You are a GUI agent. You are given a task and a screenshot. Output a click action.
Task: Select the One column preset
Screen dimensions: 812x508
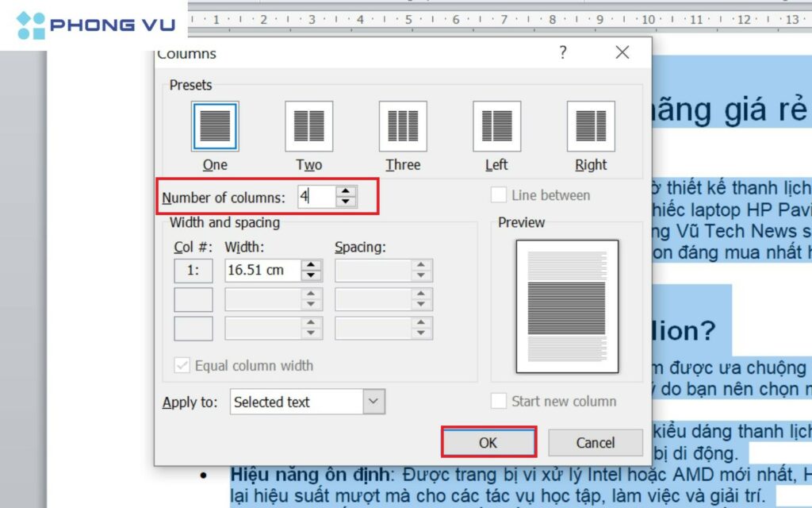pos(214,125)
